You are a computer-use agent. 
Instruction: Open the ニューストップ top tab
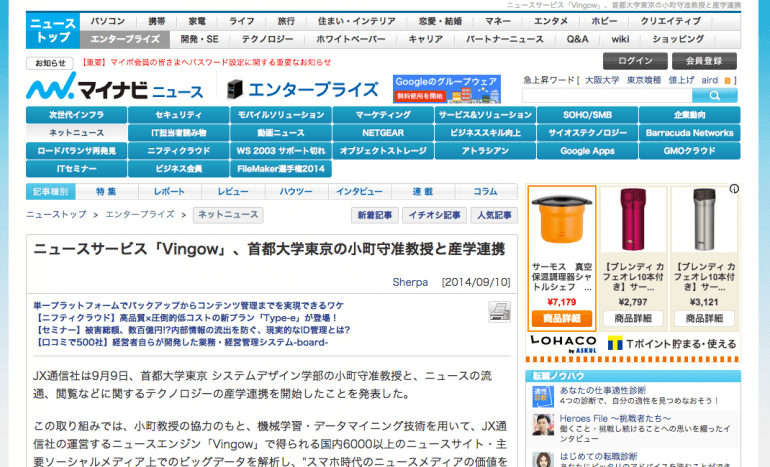tap(53, 30)
